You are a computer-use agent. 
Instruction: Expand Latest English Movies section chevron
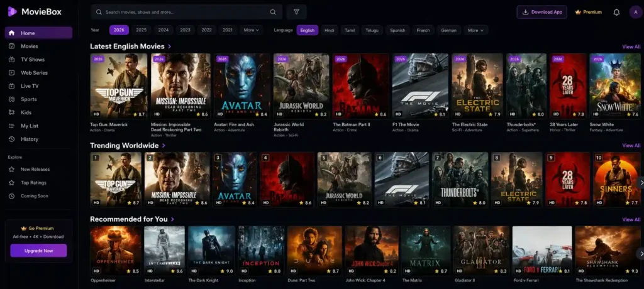tap(170, 46)
